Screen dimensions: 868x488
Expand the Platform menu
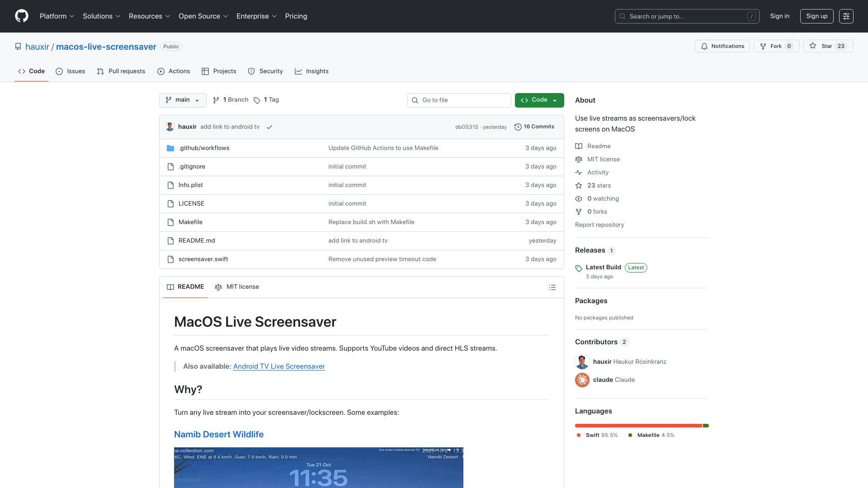57,16
